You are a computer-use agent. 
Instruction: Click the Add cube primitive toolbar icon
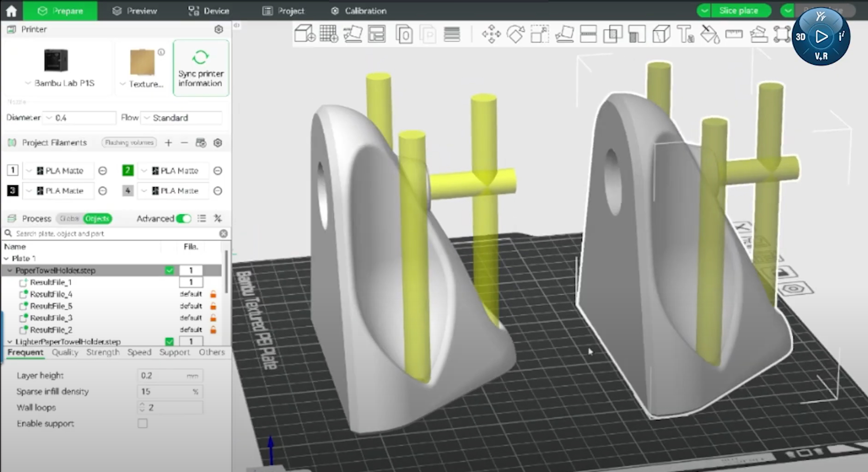(x=304, y=34)
